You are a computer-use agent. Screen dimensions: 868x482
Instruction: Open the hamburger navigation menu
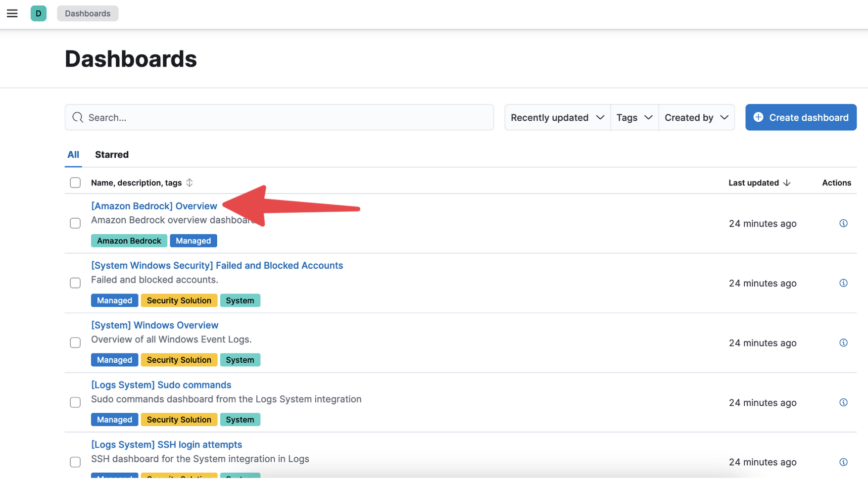[12, 13]
